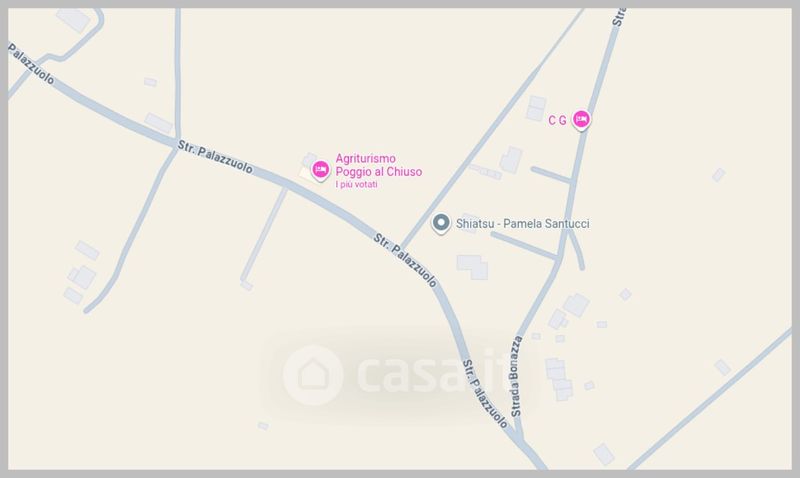Click Str. Palazzuolo label next to Strada Bonazza text

pos(485,394)
